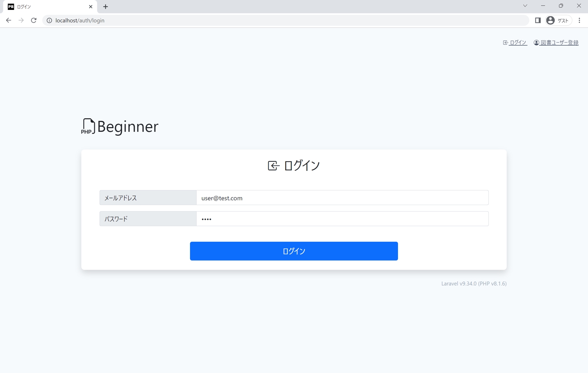Close the ログイン browser tab
Image resolution: width=588 pixels, height=373 pixels.
[91, 7]
